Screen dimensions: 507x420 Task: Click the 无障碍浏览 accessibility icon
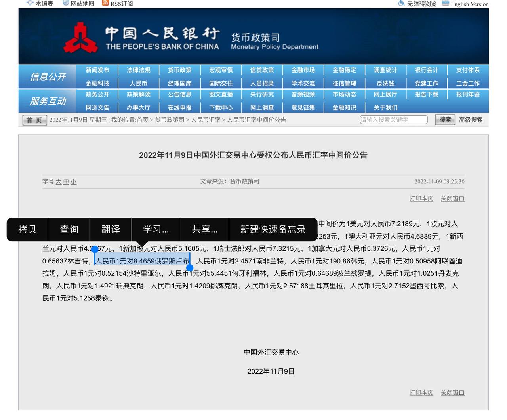(401, 4)
